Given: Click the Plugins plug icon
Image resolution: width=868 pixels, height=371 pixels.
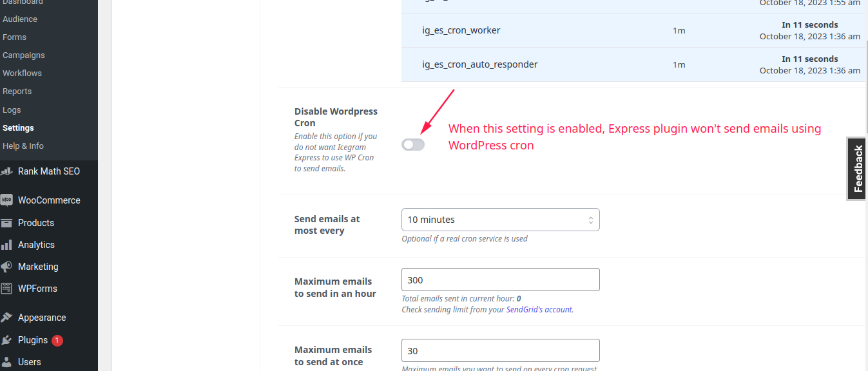Looking at the screenshot, I should click(x=6, y=340).
